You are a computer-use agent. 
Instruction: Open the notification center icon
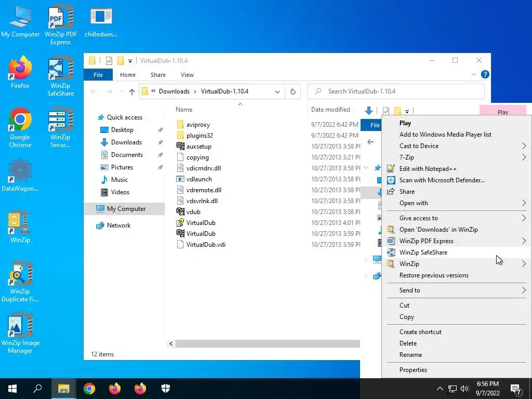516,389
